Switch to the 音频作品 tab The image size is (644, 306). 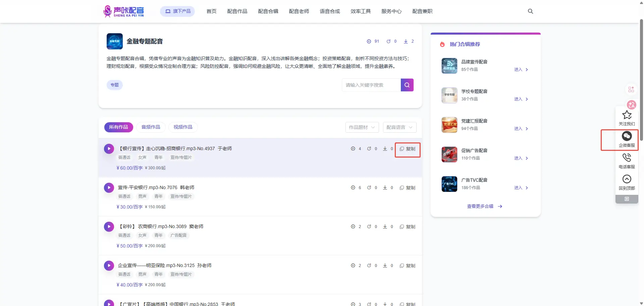click(x=151, y=127)
